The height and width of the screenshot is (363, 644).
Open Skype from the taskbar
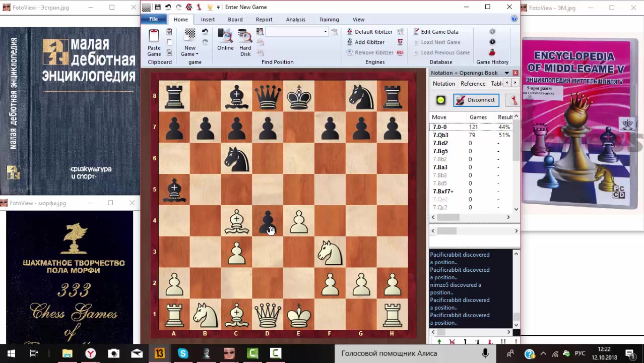tap(183, 353)
